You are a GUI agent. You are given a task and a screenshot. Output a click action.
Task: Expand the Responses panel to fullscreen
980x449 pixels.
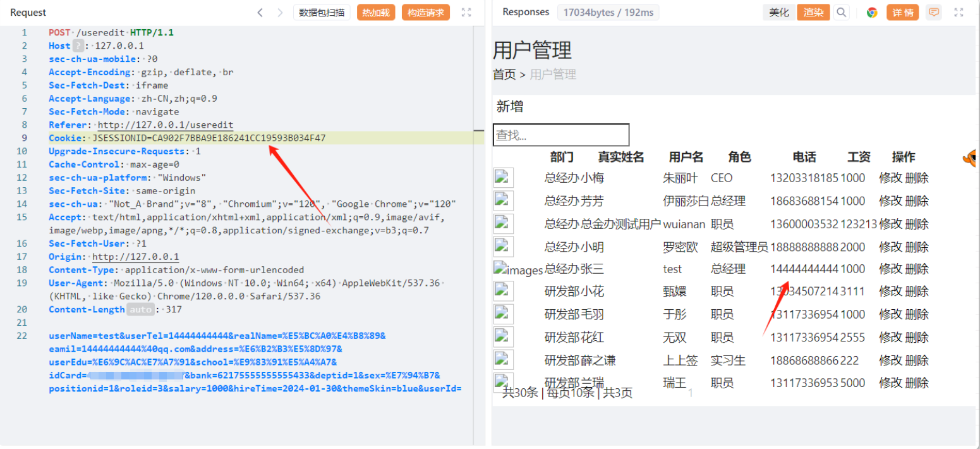pos(959,13)
